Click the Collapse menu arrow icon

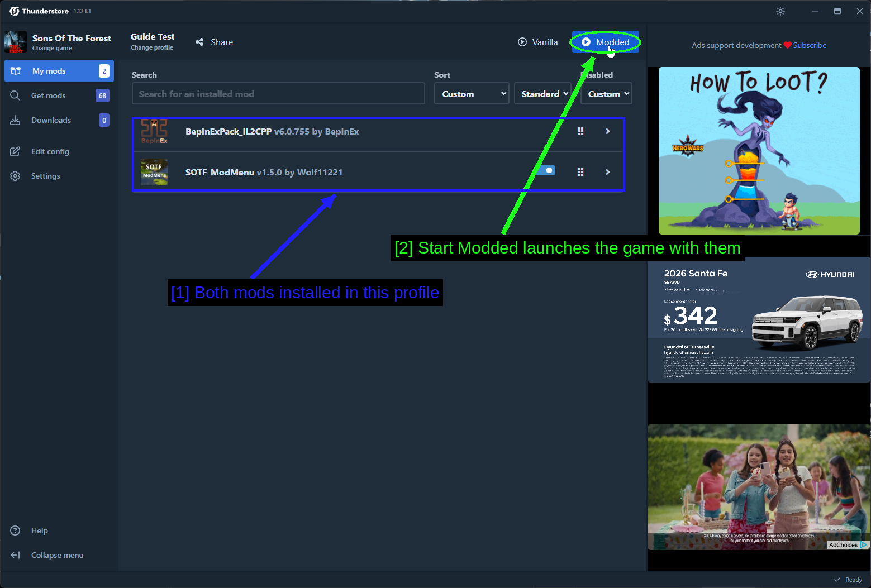click(x=15, y=555)
